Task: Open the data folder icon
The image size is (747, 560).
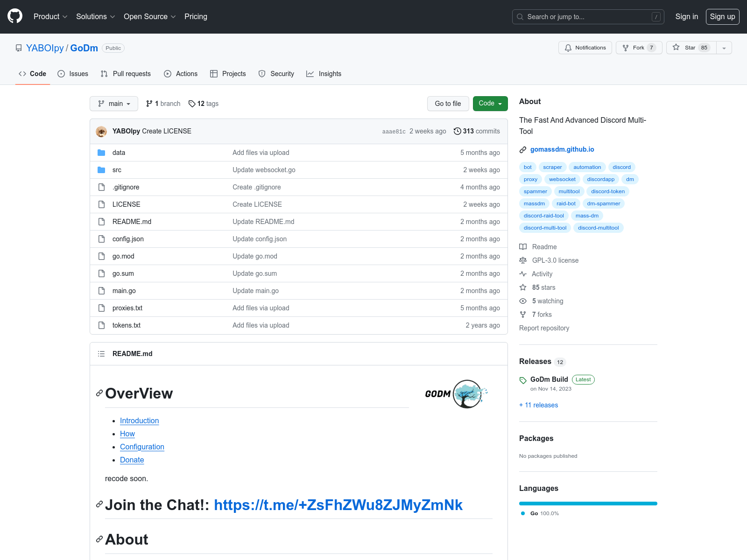Action: pos(101,153)
